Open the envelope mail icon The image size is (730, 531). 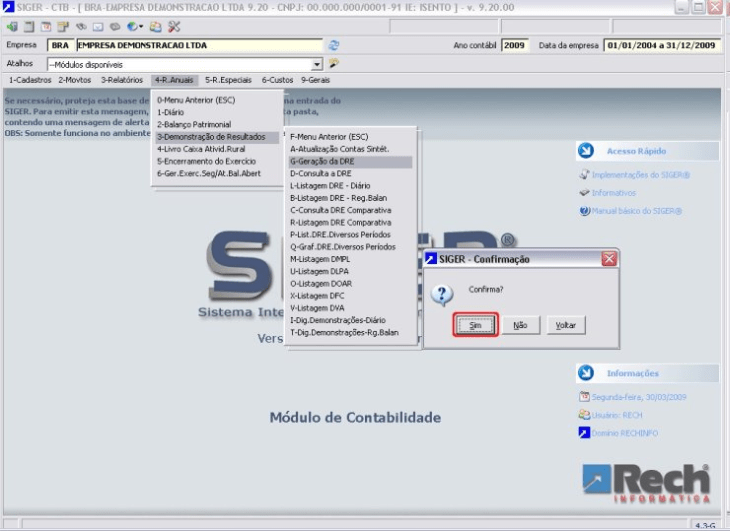tap(98, 27)
